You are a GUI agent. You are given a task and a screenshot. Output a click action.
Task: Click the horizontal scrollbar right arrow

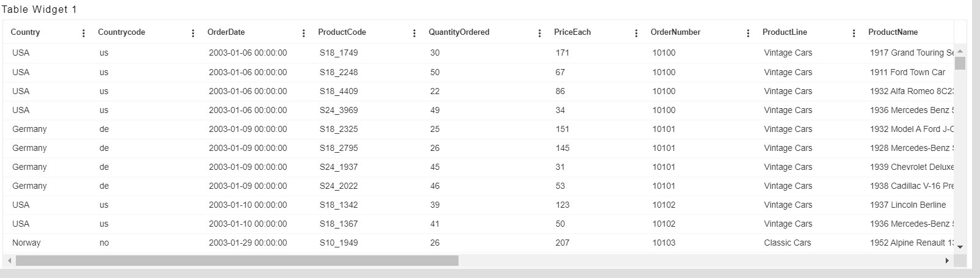[x=947, y=261]
